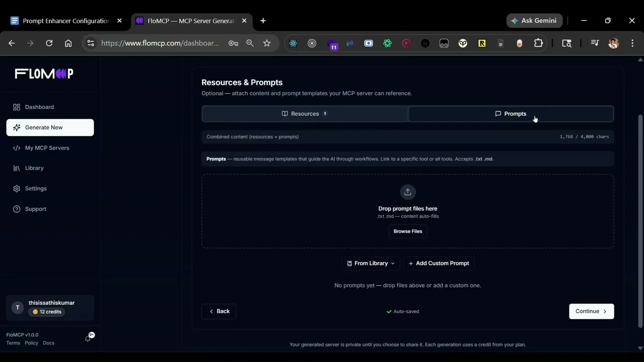Screen dimensions: 644x362
Task: Close the FloMCP browser tab
Action: point(244,21)
